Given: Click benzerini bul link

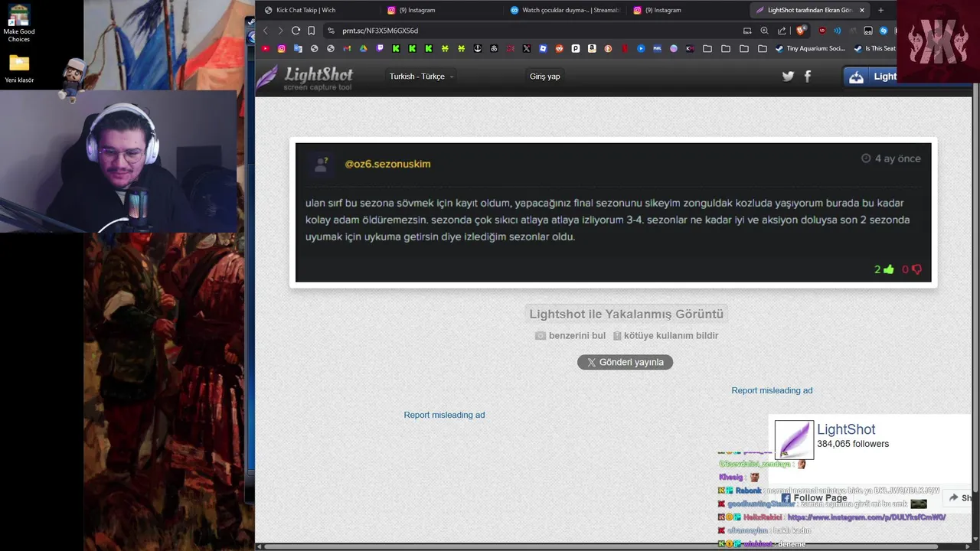Looking at the screenshot, I should [570, 335].
